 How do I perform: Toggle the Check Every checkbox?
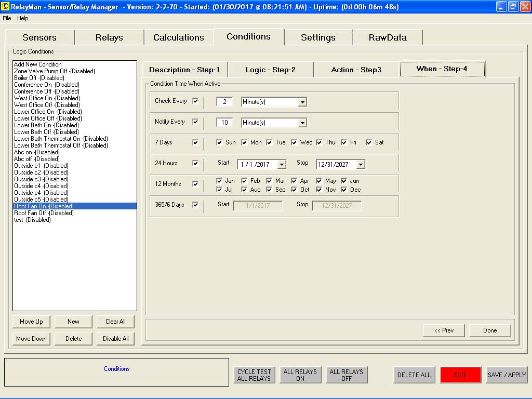[x=195, y=101]
